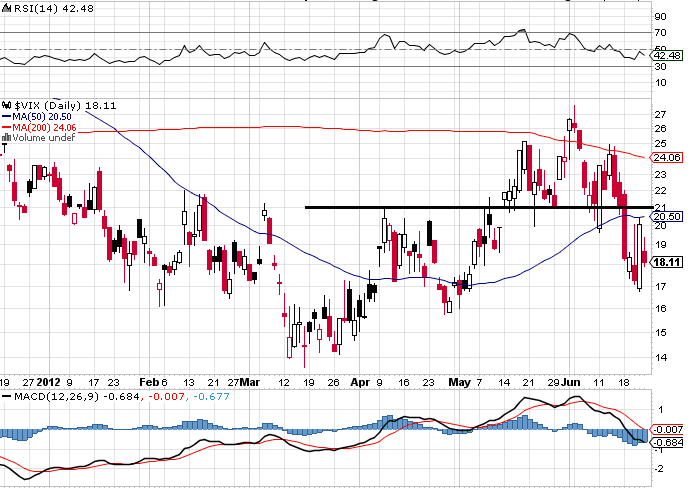Click the 22 price axis label

661,191
